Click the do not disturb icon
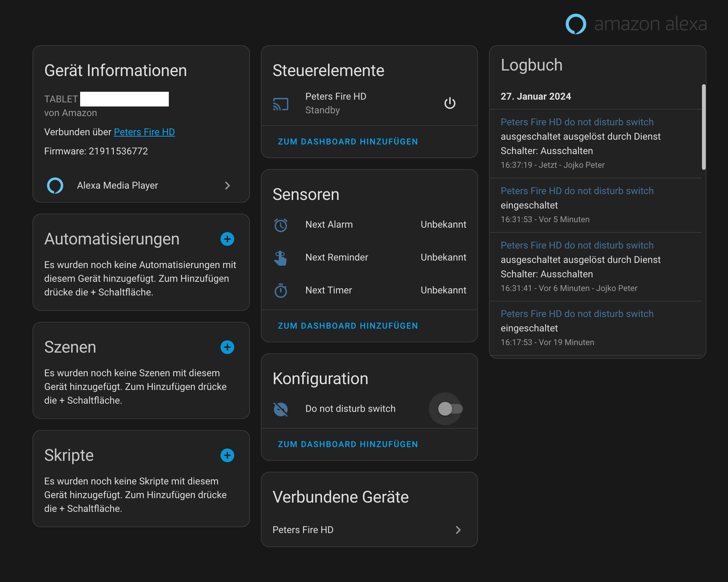 pyautogui.click(x=281, y=409)
